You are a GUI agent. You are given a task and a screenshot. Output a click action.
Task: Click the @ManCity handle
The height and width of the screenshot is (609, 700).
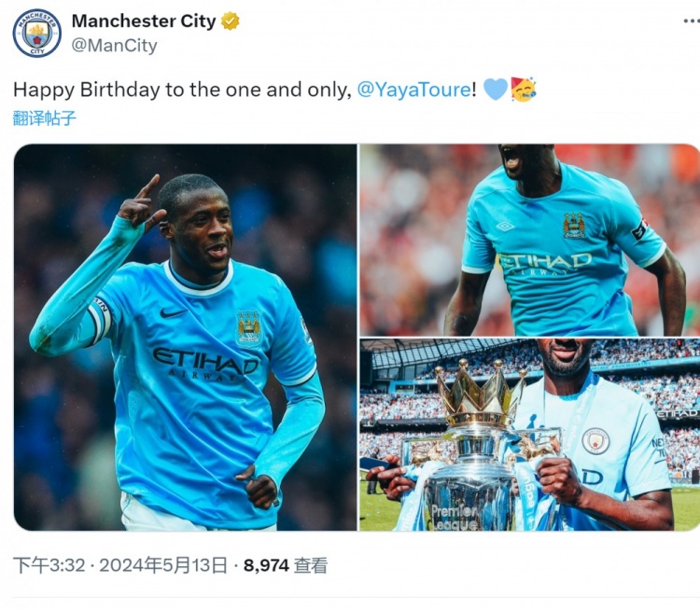pos(114,46)
